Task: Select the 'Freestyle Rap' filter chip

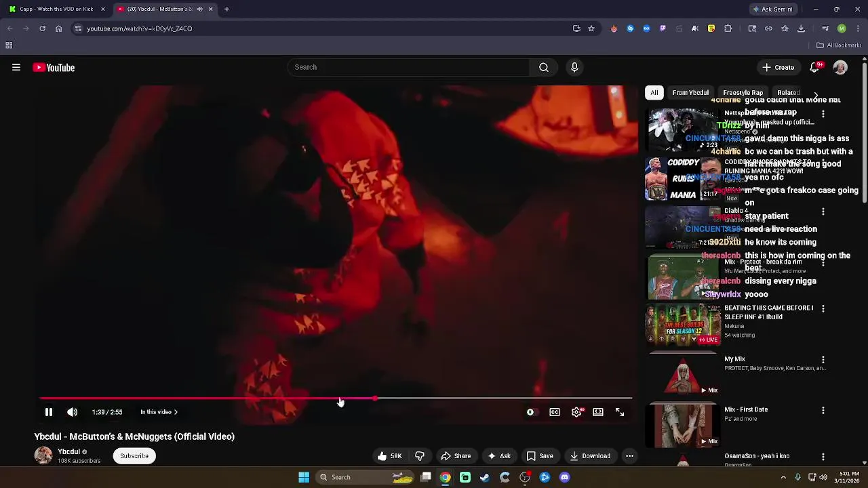Action: pos(743,92)
